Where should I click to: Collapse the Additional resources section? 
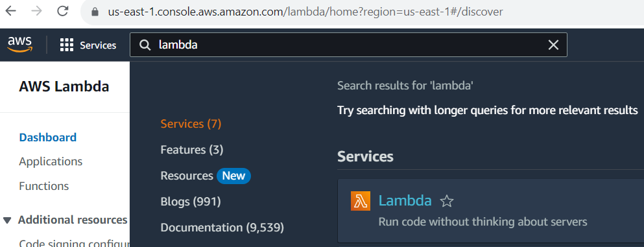7,220
